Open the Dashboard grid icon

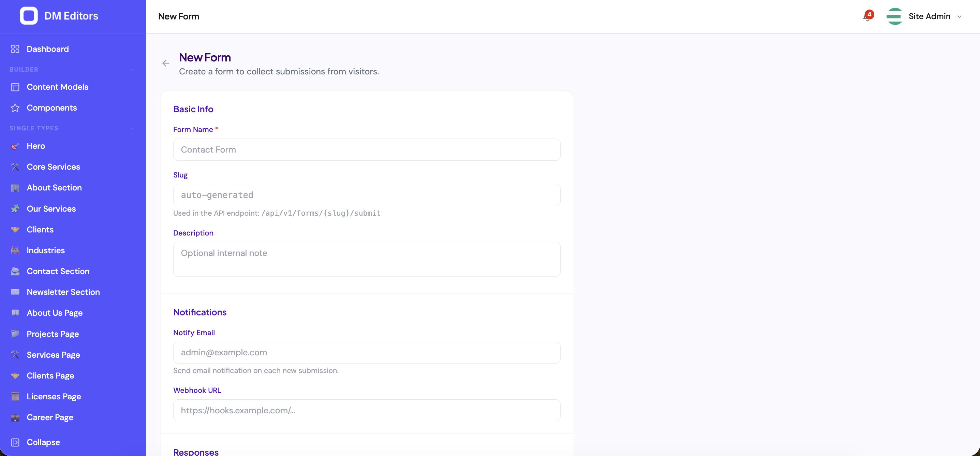pos(15,49)
